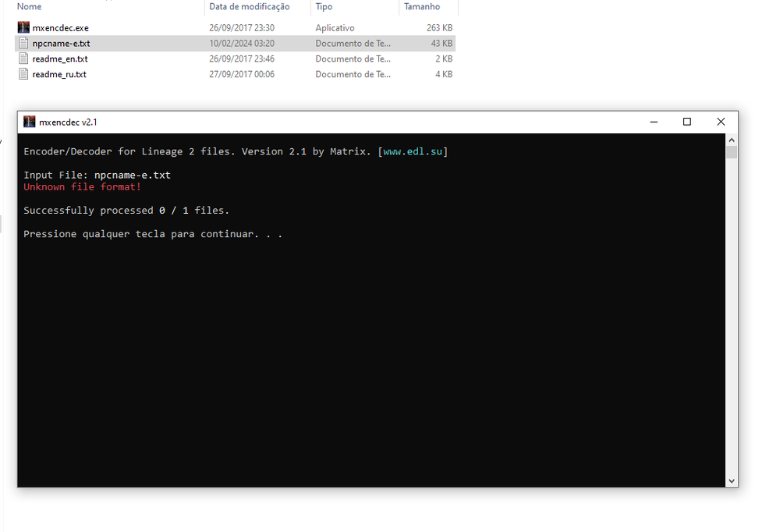
Task: Sort files by Tipo column header
Action: point(324,6)
